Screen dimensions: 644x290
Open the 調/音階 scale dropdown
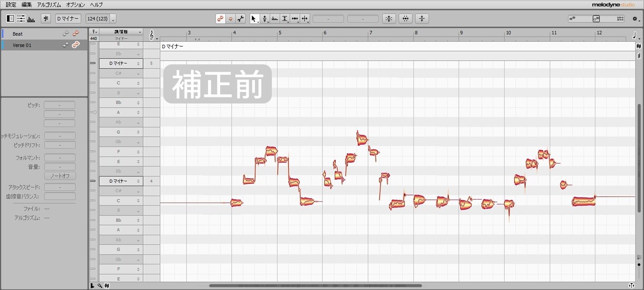(x=121, y=32)
